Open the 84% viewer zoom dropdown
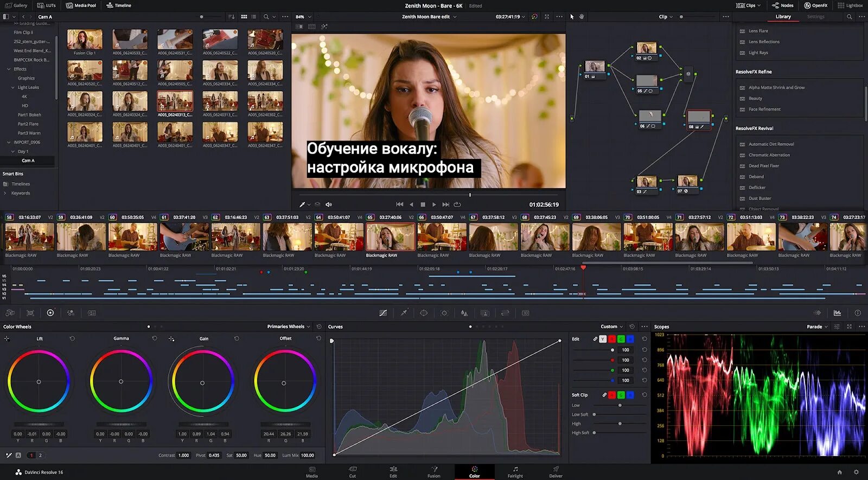 pos(303,17)
